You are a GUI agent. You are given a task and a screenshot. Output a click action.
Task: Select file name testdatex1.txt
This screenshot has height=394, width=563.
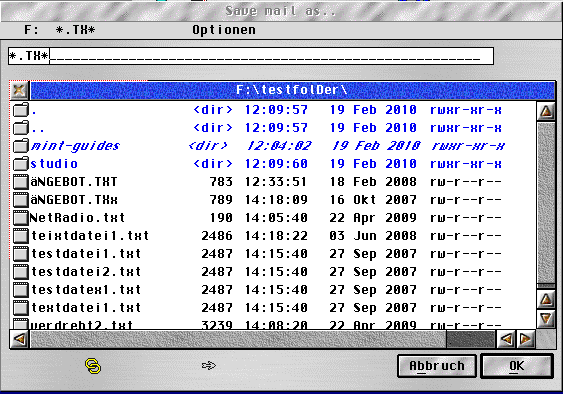86,289
